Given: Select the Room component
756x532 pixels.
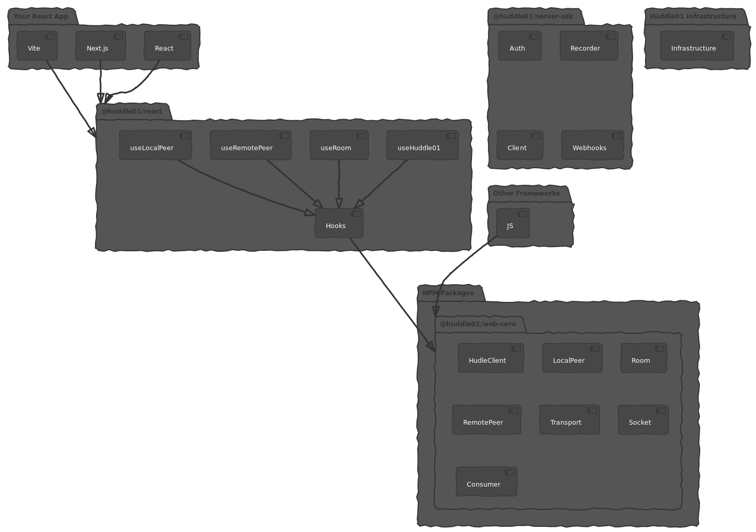Looking at the screenshot, I should click(x=644, y=358).
